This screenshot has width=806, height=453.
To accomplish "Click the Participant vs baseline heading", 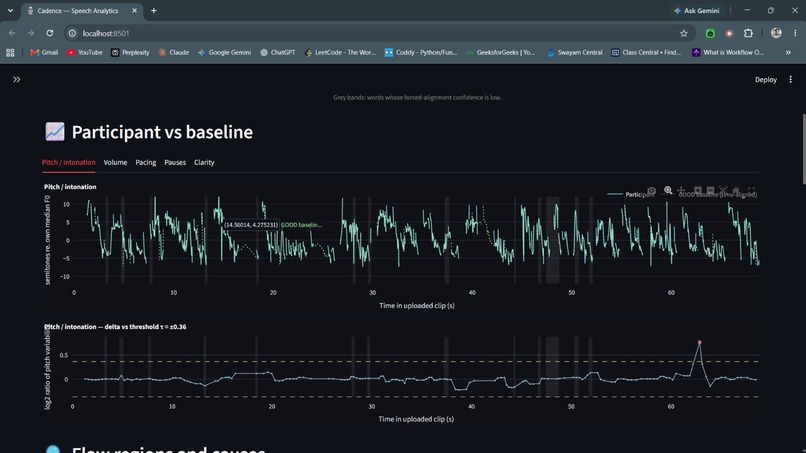I will (162, 132).
